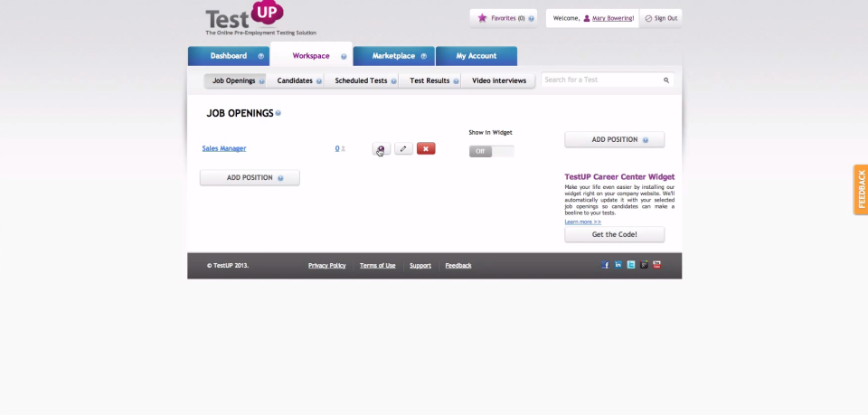Click the help icon next to JOB OPENINGS heading

[x=278, y=113]
